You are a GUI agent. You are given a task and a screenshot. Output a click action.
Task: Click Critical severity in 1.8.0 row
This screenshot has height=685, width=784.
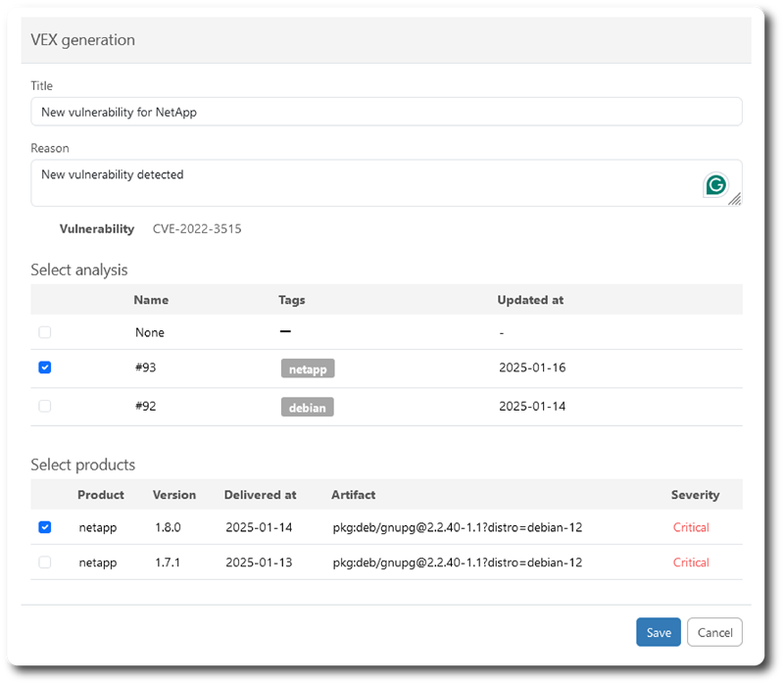(691, 527)
